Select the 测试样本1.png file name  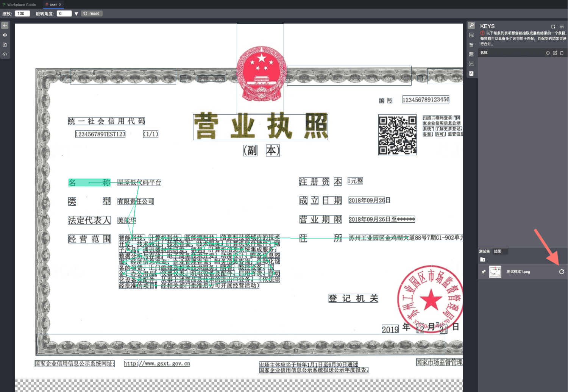(518, 272)
